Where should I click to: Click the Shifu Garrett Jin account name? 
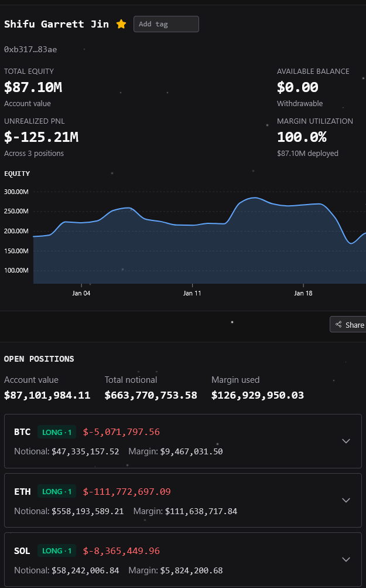tap(56, 24)
